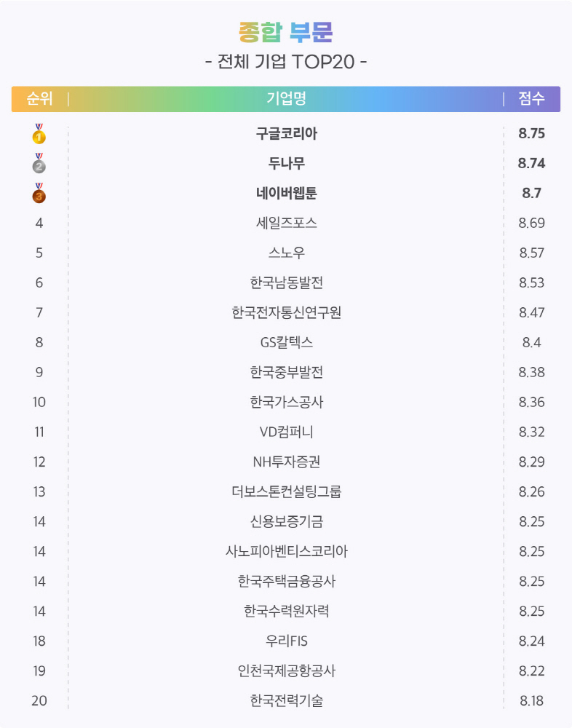Click the bronze third-place medal icon
The image size is (572, 728).
coord(39,194)
